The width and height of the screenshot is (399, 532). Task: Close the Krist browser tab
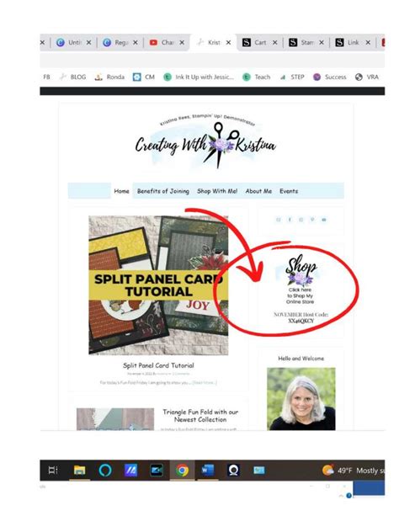coord(228,42)
